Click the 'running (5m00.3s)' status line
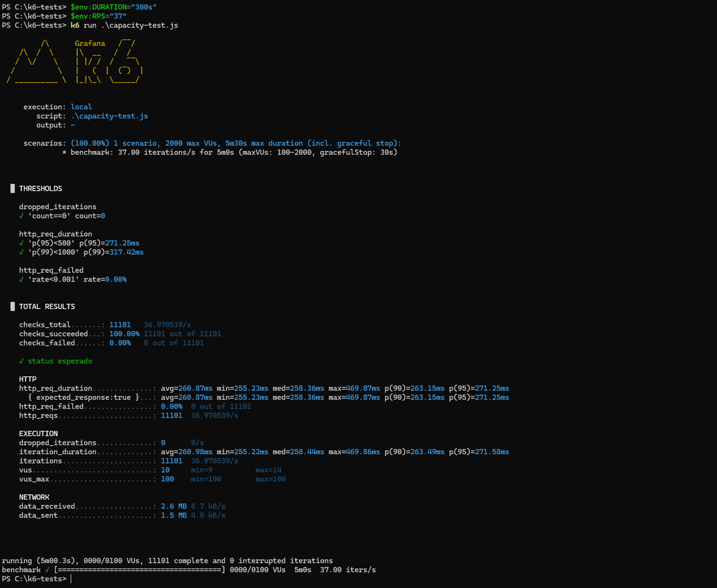 pyautogui.click(x=167, y=561)
